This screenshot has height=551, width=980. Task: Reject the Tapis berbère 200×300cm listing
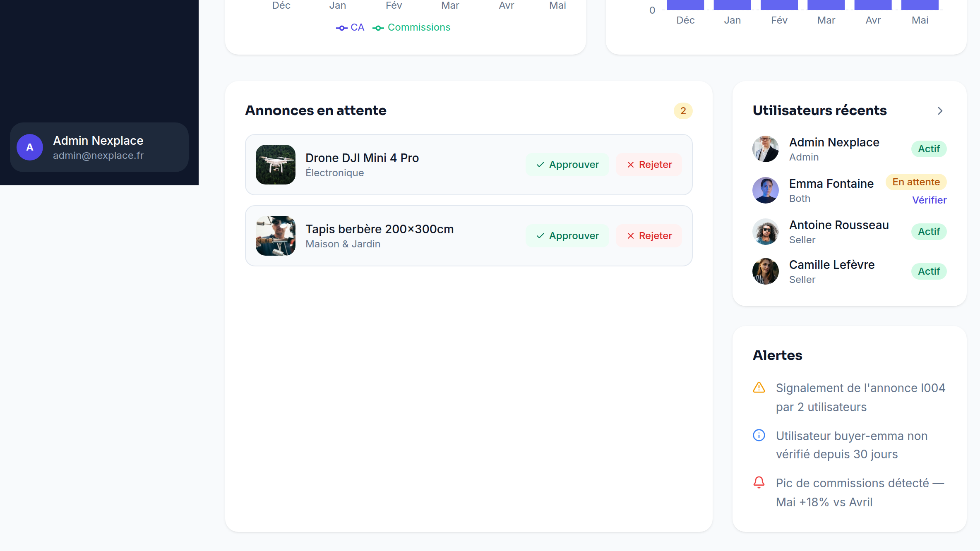point(649,236)
